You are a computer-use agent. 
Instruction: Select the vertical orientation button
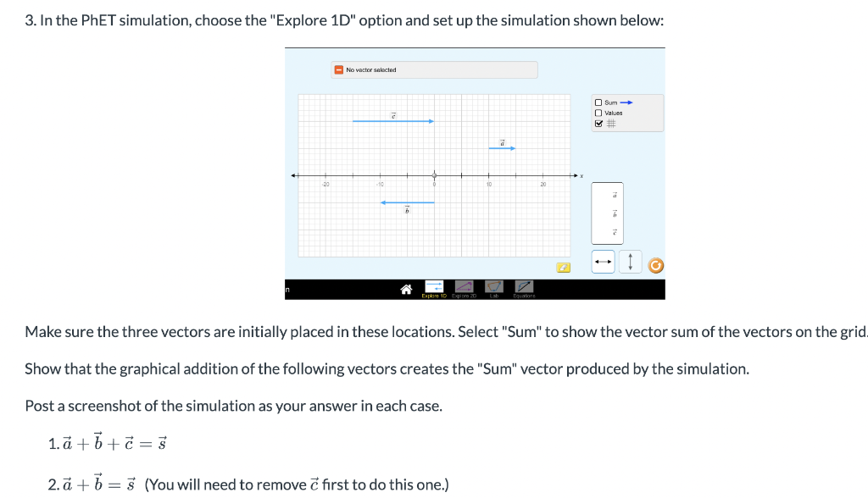coord(630,262)
